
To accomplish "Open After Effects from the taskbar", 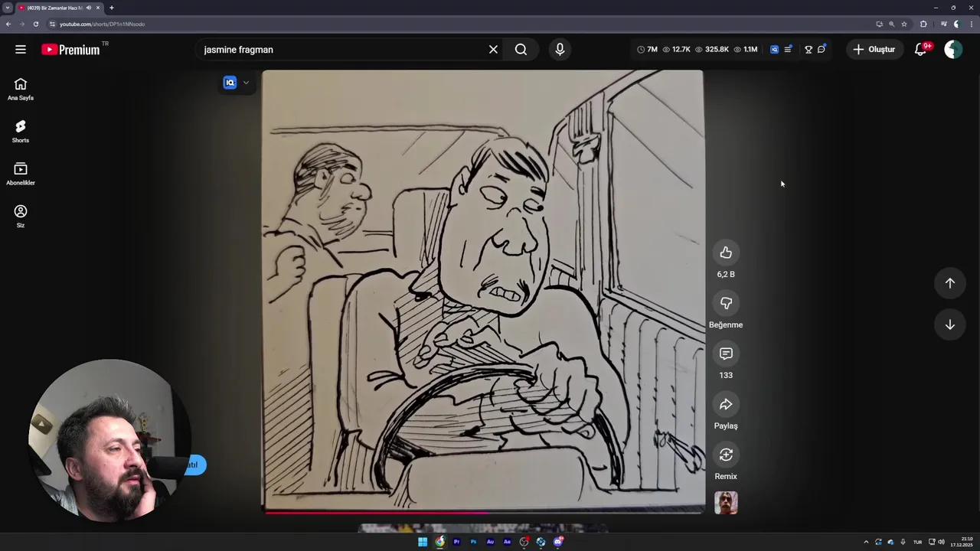I will (507, 542).
